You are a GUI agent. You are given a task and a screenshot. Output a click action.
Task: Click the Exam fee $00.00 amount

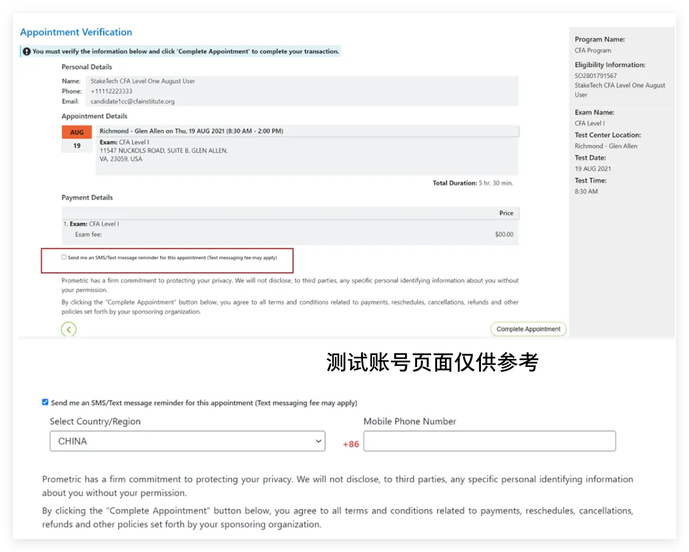(x=504, y=234)
